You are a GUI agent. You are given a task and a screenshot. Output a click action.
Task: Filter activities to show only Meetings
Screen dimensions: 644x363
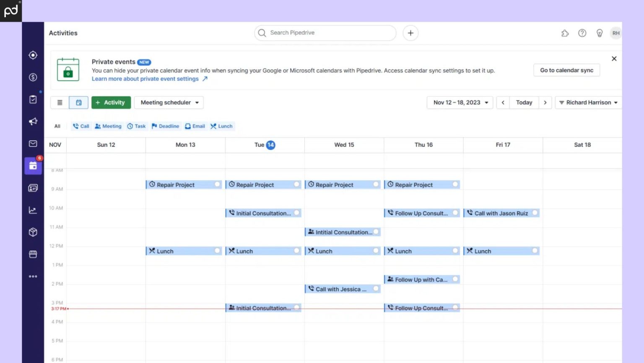point(108,126)
